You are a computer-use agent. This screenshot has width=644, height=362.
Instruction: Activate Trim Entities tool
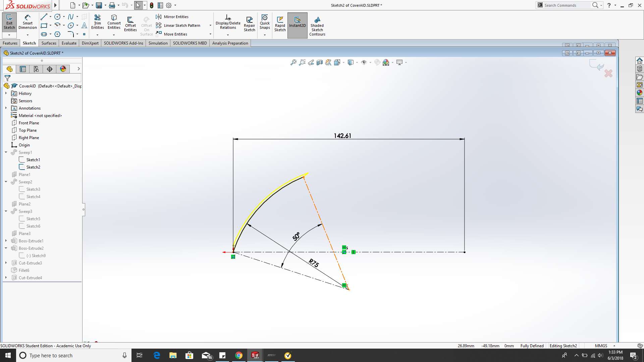pyautogui.click(x=98, y=22)
